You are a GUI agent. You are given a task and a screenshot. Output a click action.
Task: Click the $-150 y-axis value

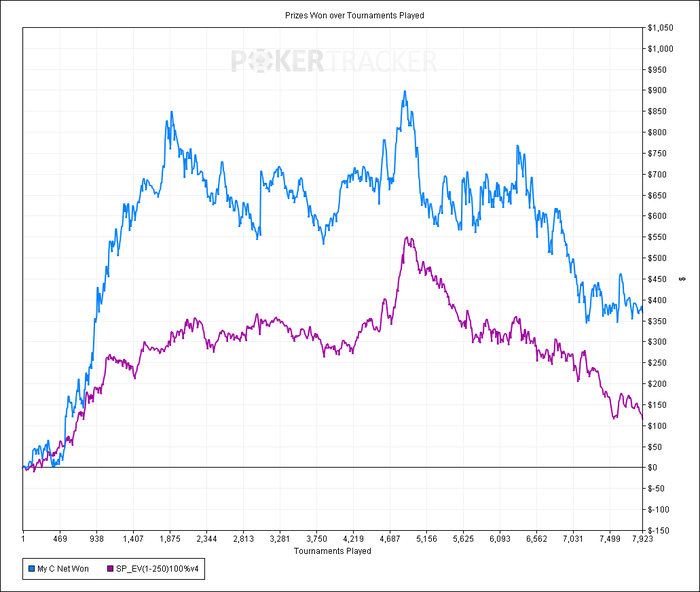coord(658,530)
